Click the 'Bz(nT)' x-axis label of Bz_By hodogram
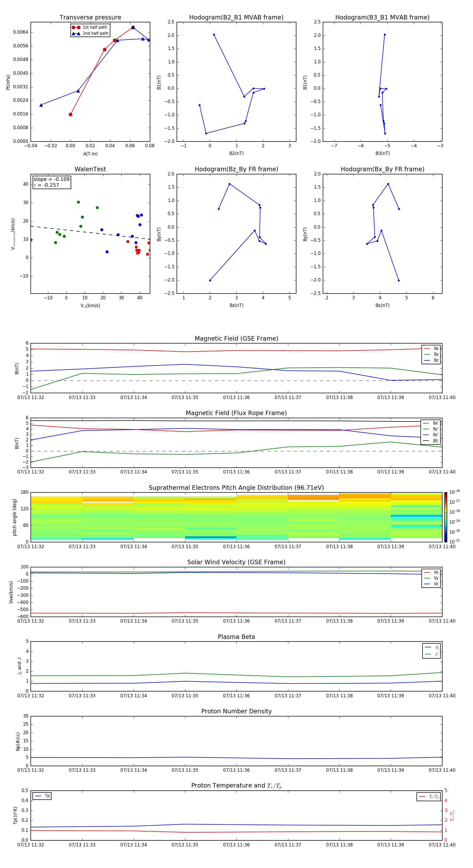 (236, 305)
